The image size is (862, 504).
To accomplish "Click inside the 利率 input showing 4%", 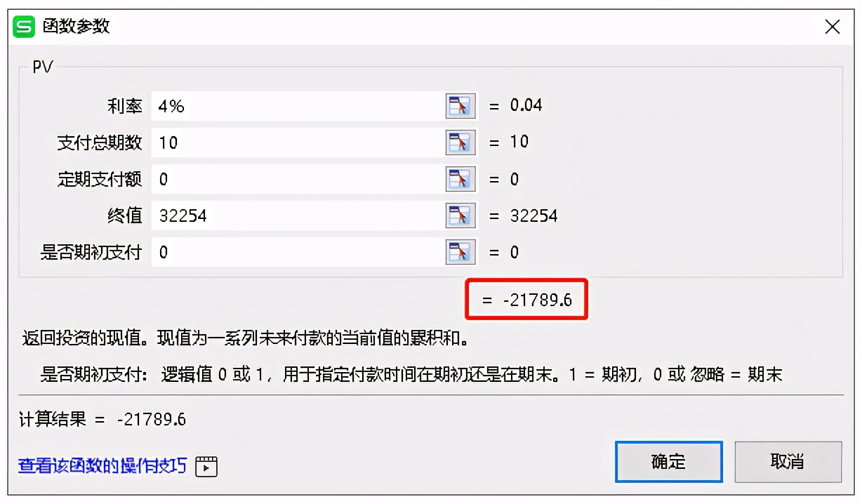I will click(295, 105).
